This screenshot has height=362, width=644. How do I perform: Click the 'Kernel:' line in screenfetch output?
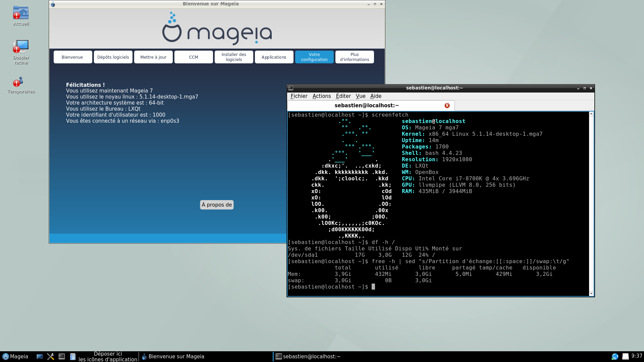point(472,134)
